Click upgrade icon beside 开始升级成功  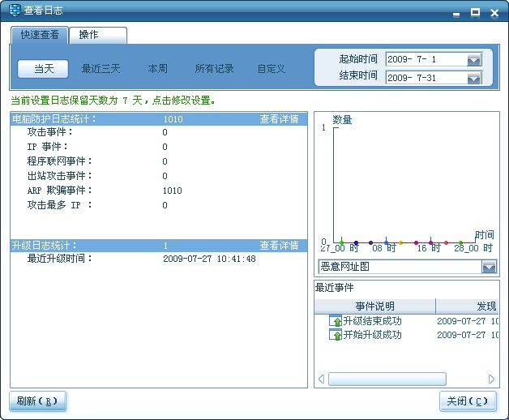pos(336,335)
